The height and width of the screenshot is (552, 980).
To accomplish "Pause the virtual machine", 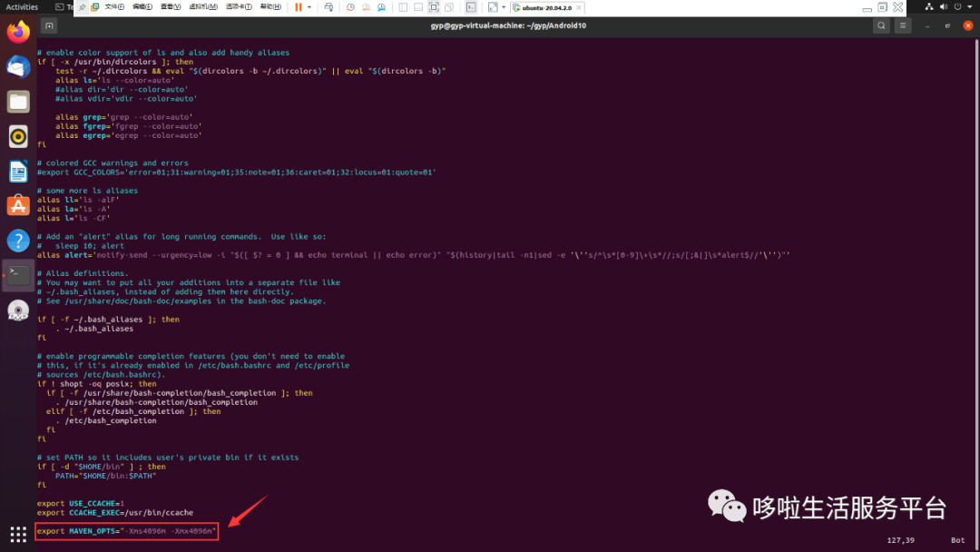I will [299, 7].
